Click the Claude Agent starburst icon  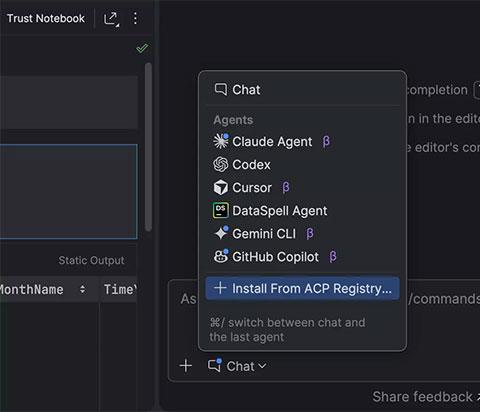(x=221, y=141)
